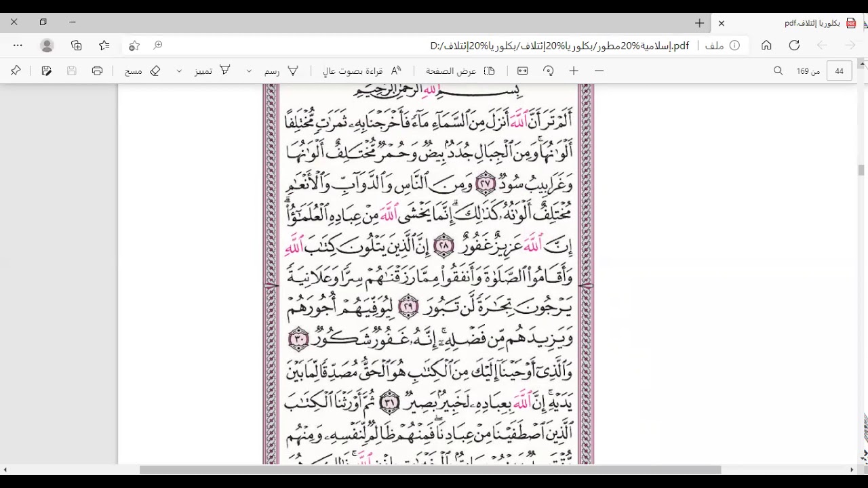Print the PDF document
The width and height of the screenshot is (868, 488).
tap(97, 70)
